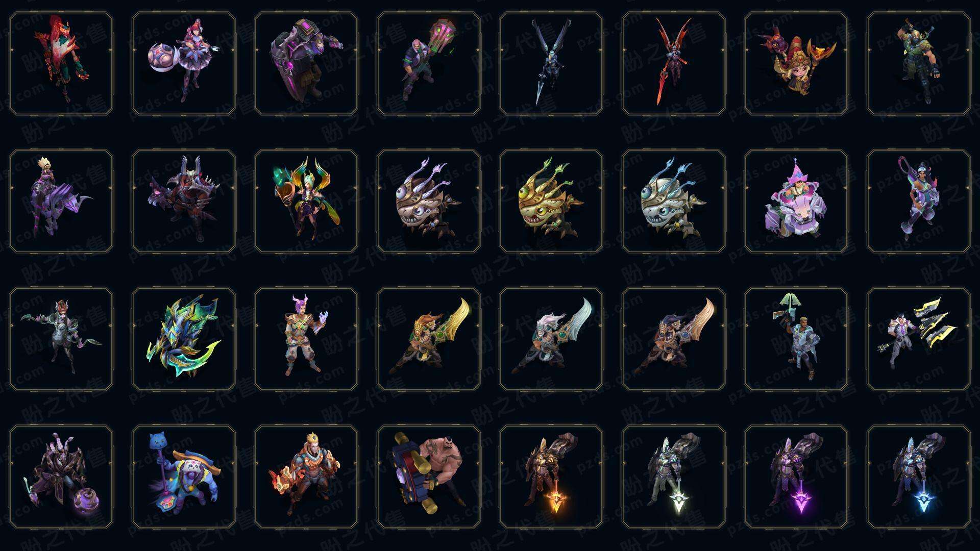Choose the purple armored giant with shield
980x551 pixels.
pyautogui.click(x=306, y=63)
